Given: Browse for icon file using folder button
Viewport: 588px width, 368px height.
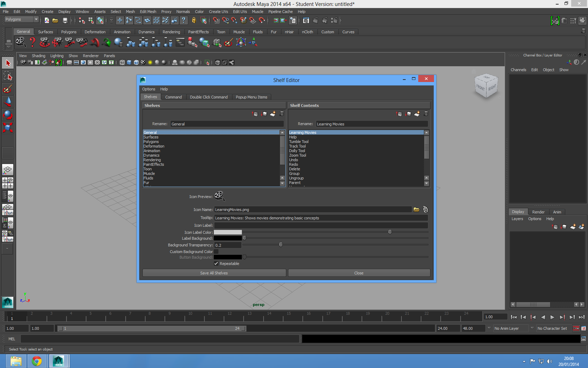Looking at the screenshot, I should click(416, 210).
